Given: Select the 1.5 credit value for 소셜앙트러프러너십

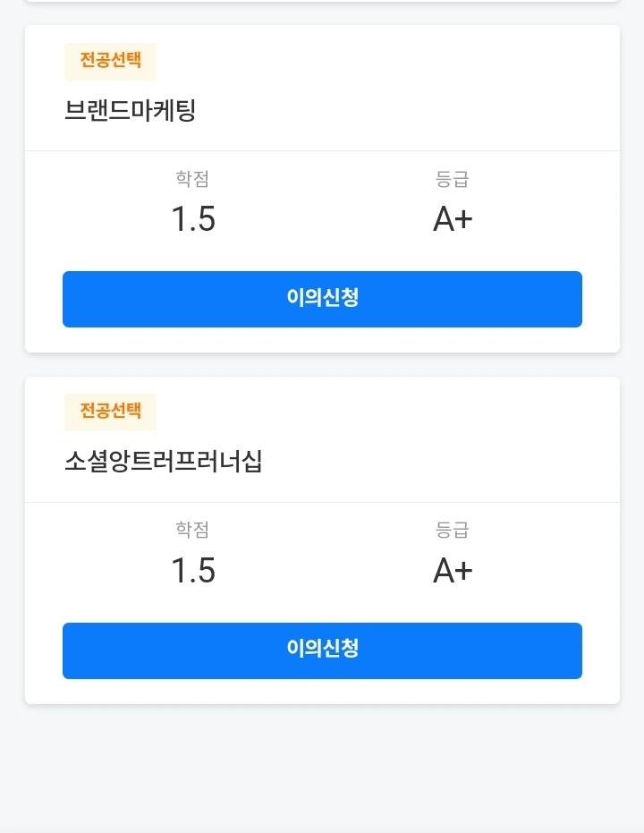Looking at the screenshot, I should (193, 571).
